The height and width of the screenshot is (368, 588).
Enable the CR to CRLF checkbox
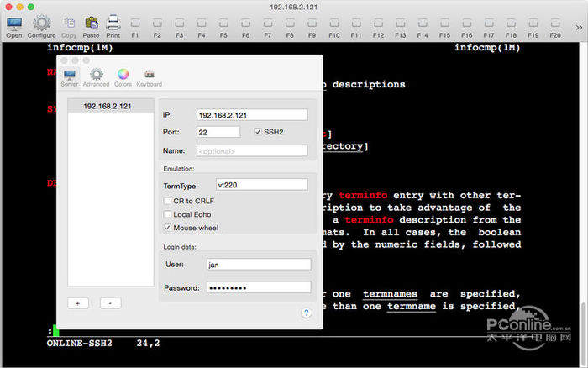(x=167, y=201)
